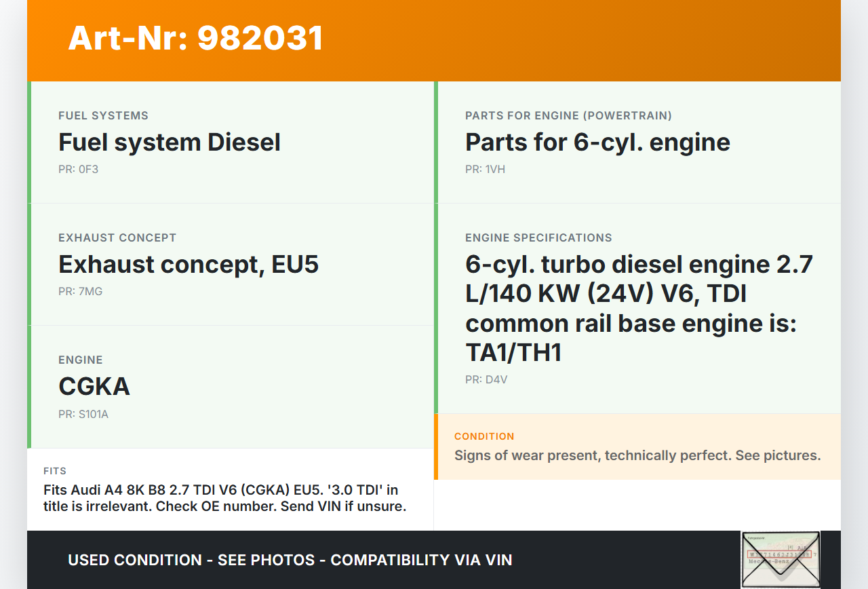Click the PR: 1VH code
This screenshot has width=868, height=589.
coord(485,169)
